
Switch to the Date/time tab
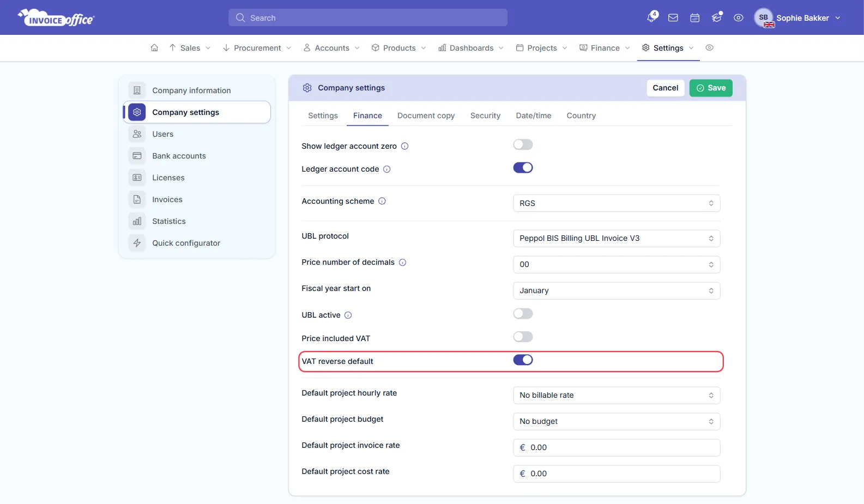click(x=534, y=116)
